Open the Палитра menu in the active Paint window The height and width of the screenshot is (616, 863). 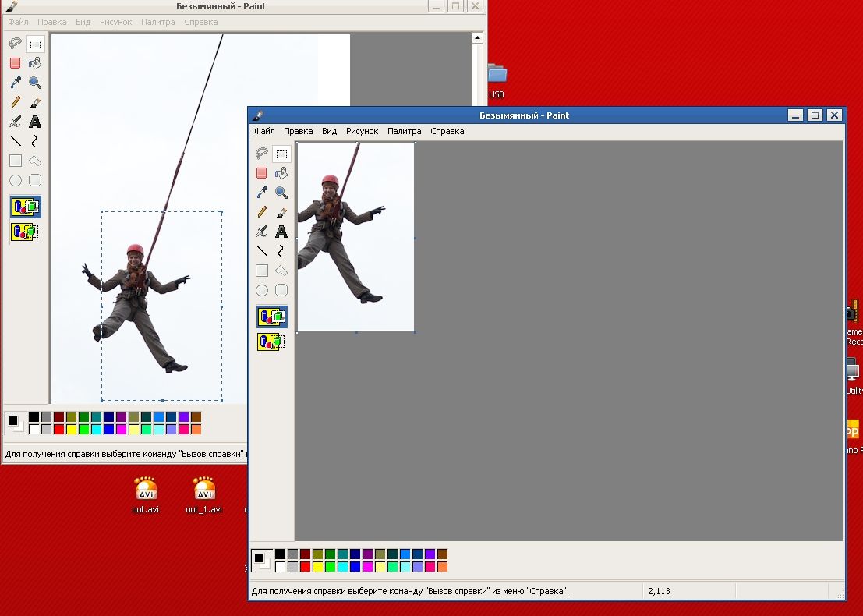tap(404, 131)
